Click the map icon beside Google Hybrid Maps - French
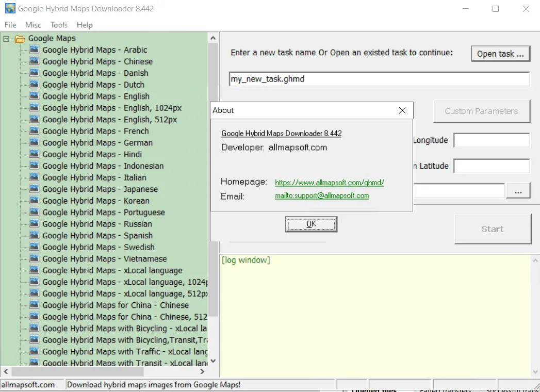Viewport: 540px width, 392px height. pos(34,131)
